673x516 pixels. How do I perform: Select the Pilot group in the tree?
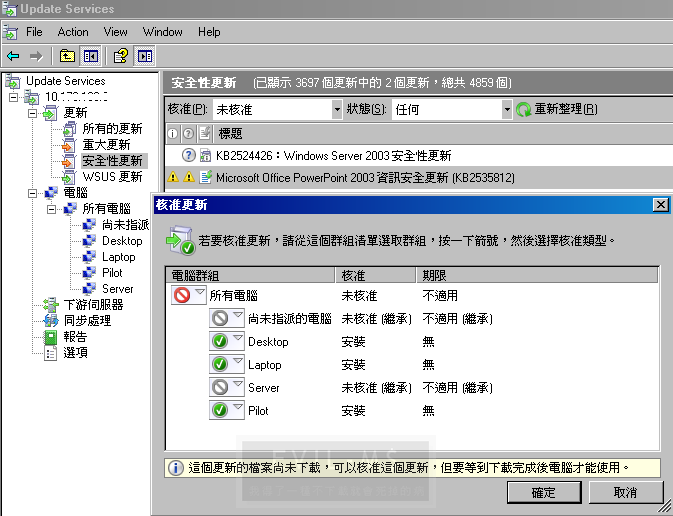click(x=112, y=273)
